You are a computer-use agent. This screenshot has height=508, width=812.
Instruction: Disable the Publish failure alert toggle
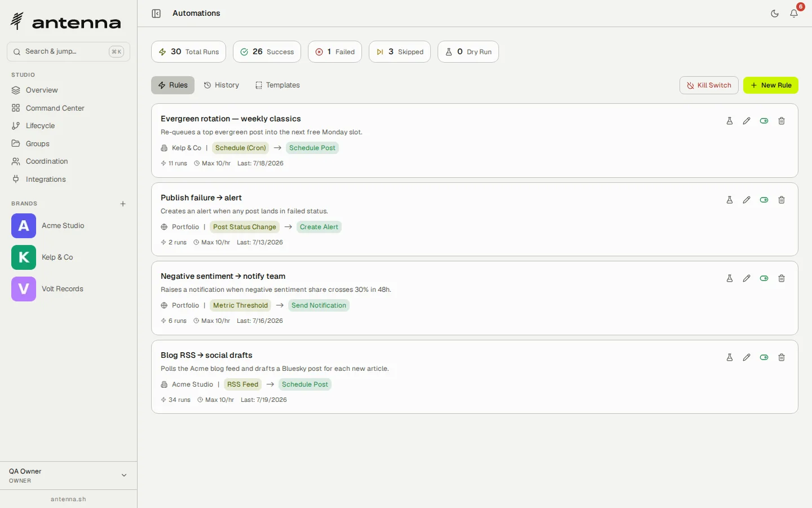[x=764, y=200]
